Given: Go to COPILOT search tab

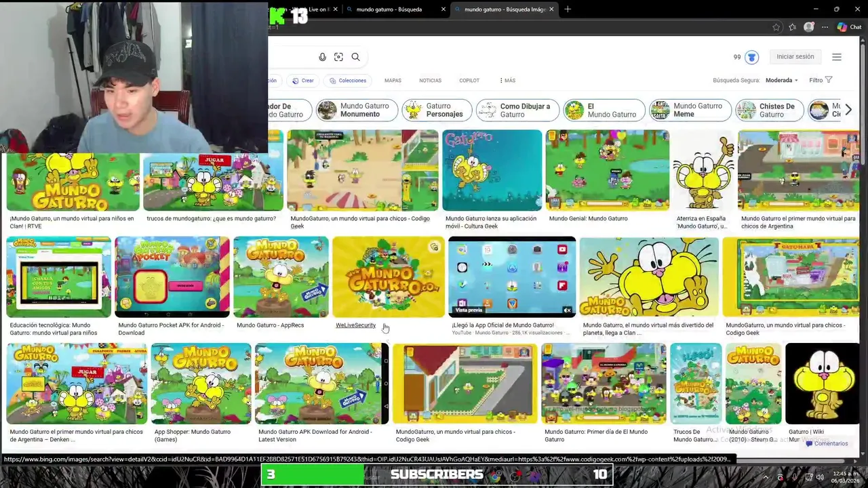Looking at the screenshot, I should (x=469, y=80).
